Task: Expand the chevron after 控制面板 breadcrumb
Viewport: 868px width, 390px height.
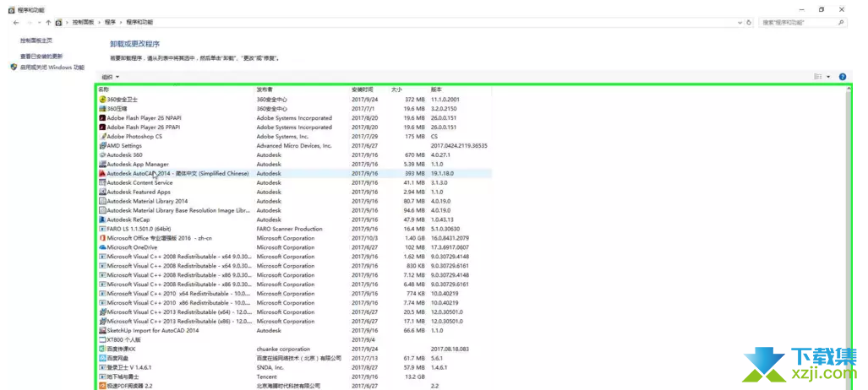Action: coord(99,23)
